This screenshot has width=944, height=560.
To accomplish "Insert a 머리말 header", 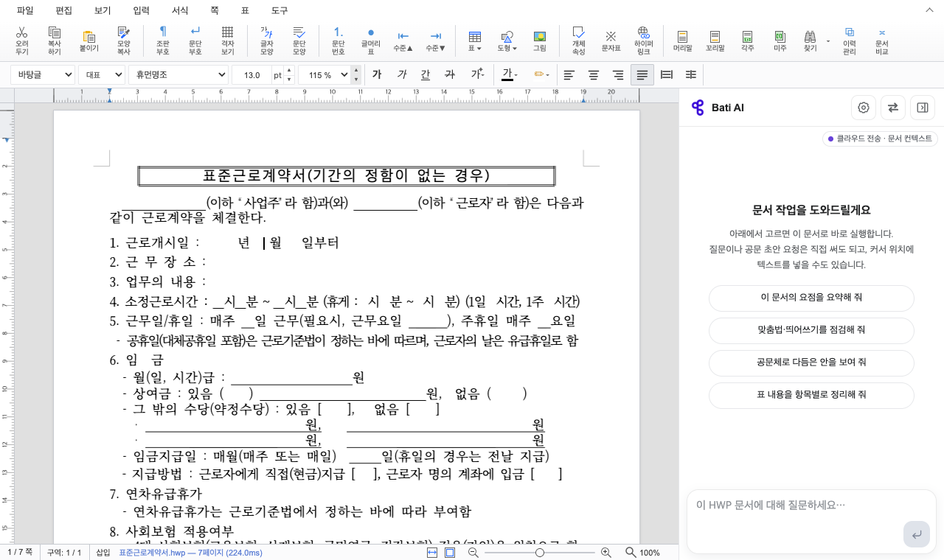I will click(x=682, y=41).
